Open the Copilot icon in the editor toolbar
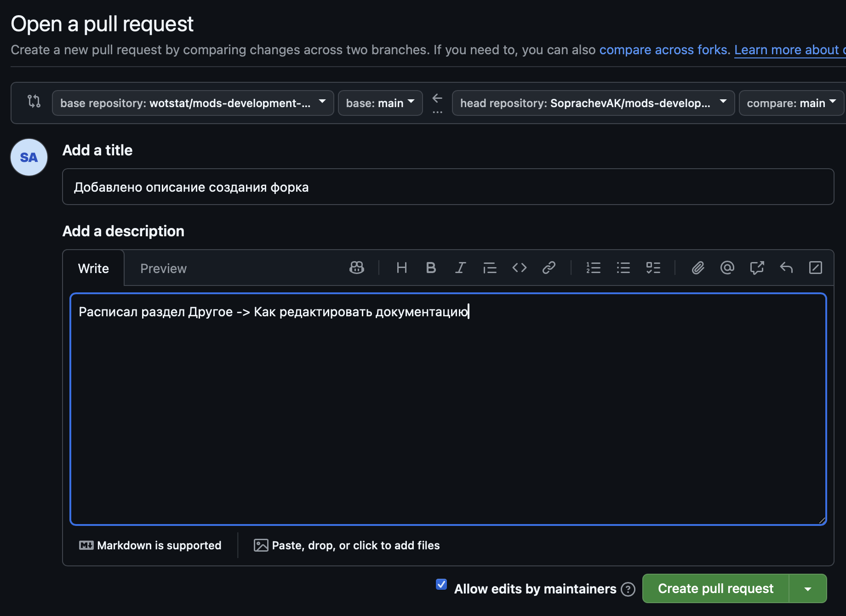The image size is (846, 616). [x=357, y=268]
